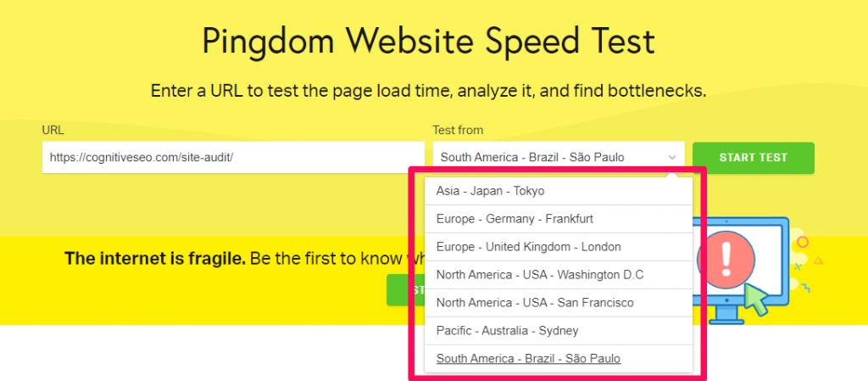Image resolution: width=868 pixels, height=381 pixels.
Task: Click the Pingdom Website Speed Test heading
Action: click(428, 42)
